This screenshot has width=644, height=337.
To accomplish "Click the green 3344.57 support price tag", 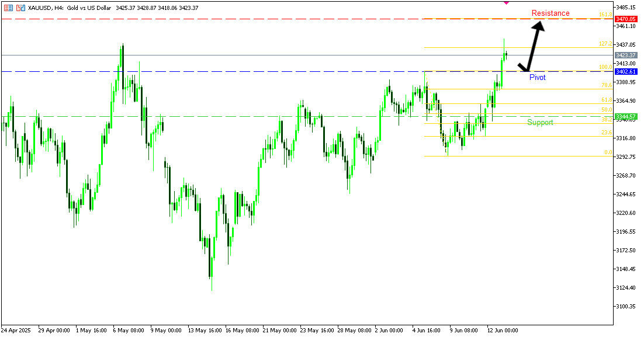I will (625, 117).
